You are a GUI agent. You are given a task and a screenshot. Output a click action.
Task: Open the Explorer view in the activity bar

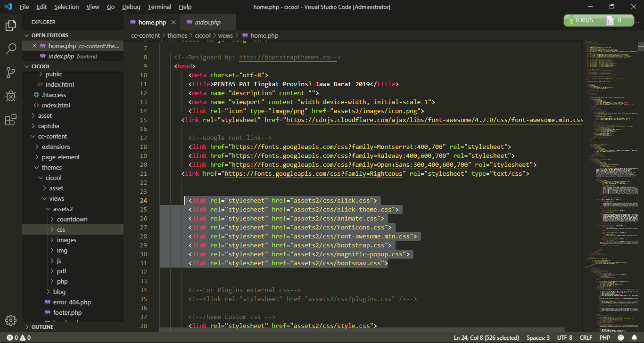pos(10,26)
